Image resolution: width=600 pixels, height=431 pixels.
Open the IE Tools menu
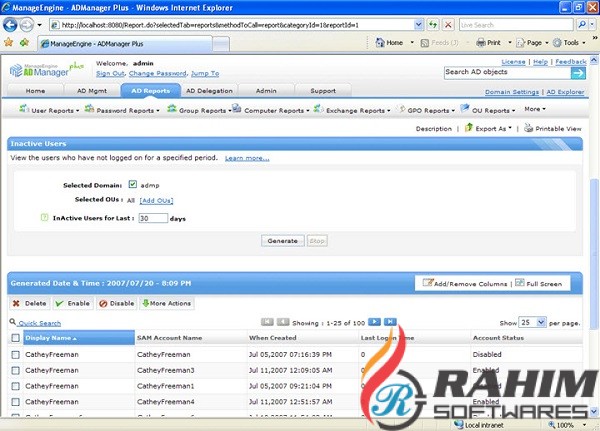coord(569,42)
